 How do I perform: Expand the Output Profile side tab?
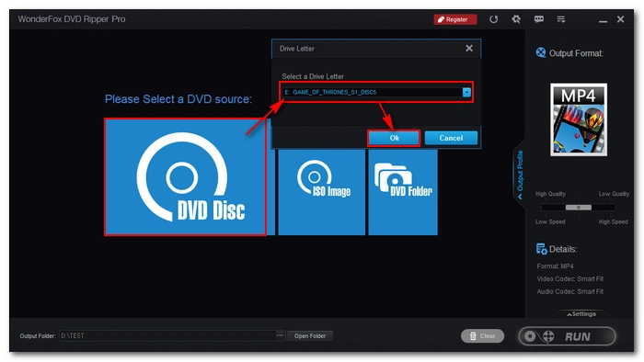(520, 174)
